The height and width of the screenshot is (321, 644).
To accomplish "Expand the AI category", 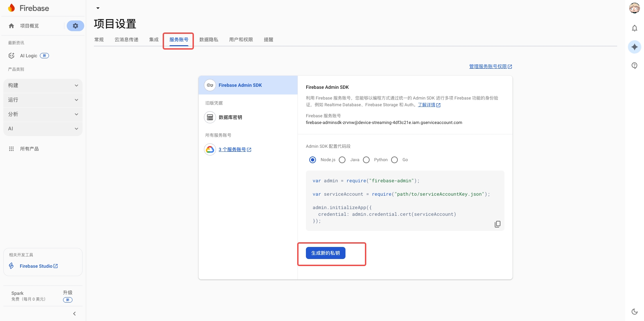I will tap(43, 129).
